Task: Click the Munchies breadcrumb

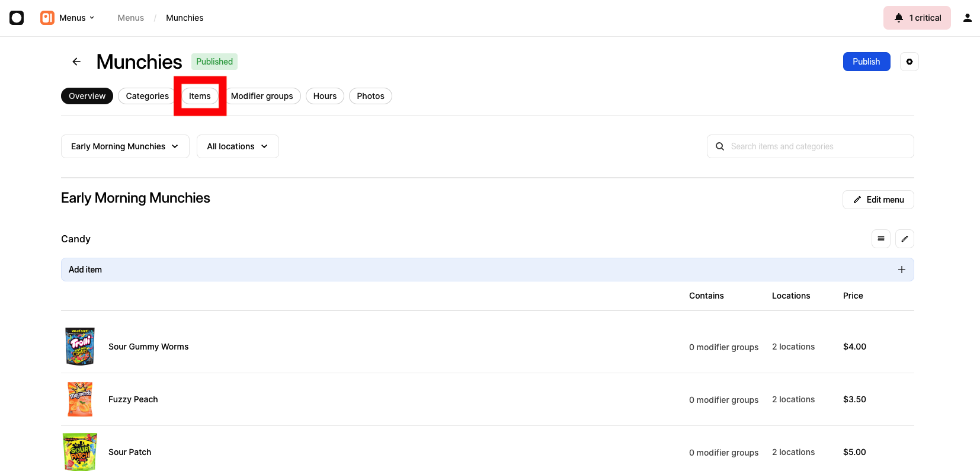Action: [x=184, y=18]
